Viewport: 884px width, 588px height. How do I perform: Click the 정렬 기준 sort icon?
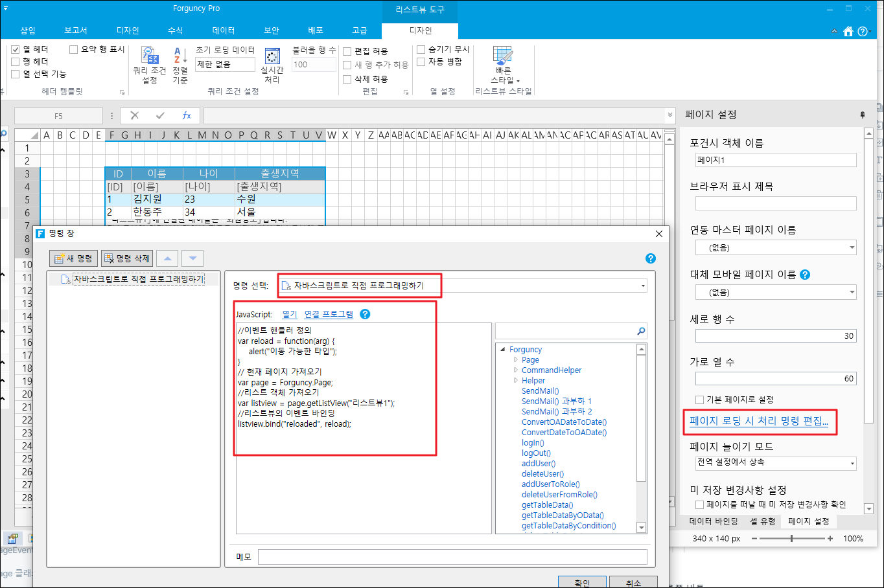180,56
